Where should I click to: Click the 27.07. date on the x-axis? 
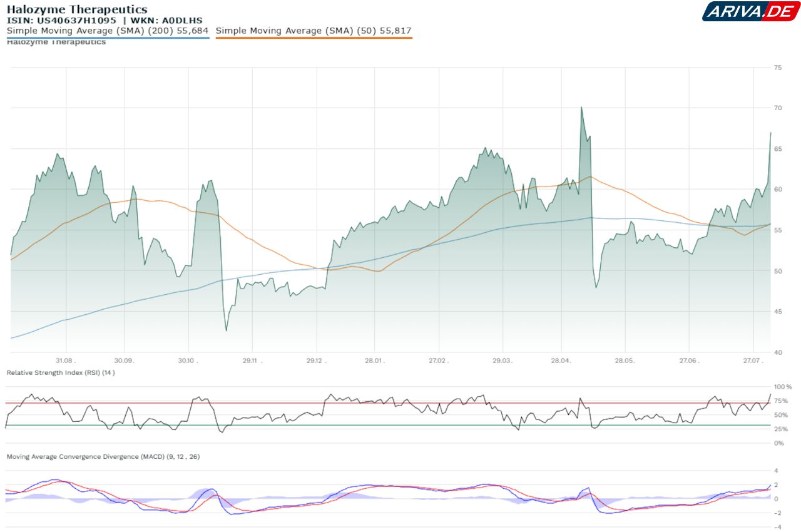pos(753,361)
